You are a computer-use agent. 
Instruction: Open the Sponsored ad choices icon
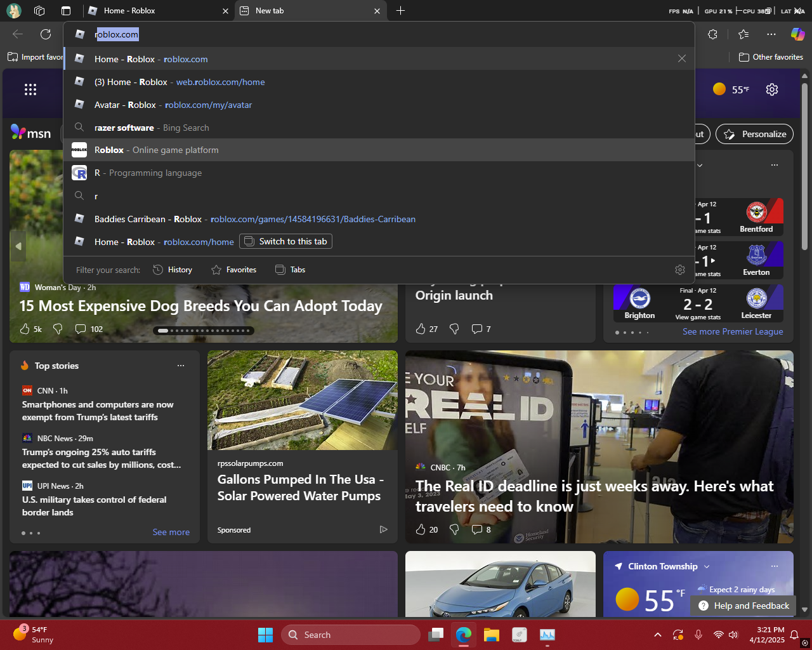(384, 529)
